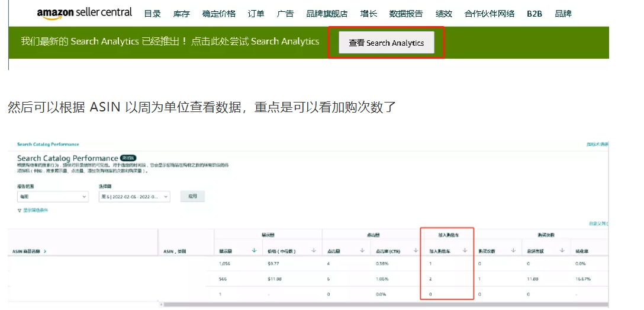Open the 订单 menu

[x=256, y=14]
